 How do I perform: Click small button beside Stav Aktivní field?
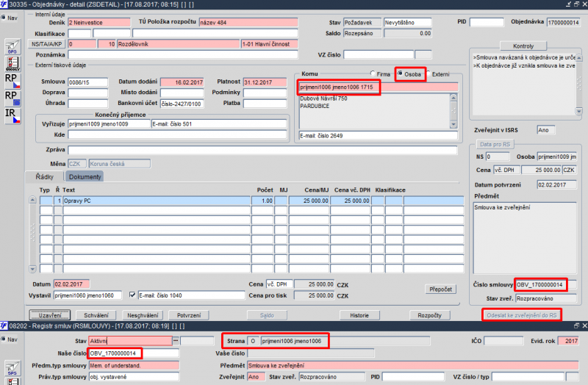click(x=176, y=341)
